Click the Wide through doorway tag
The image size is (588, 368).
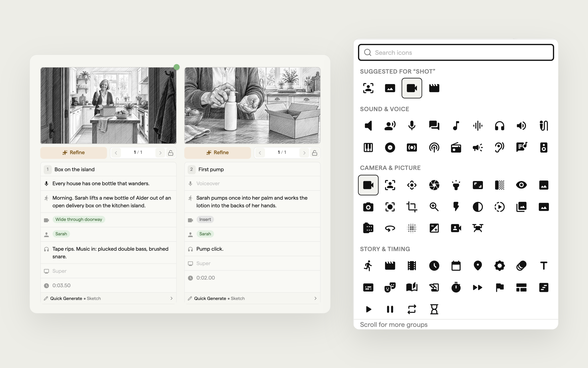79,220
